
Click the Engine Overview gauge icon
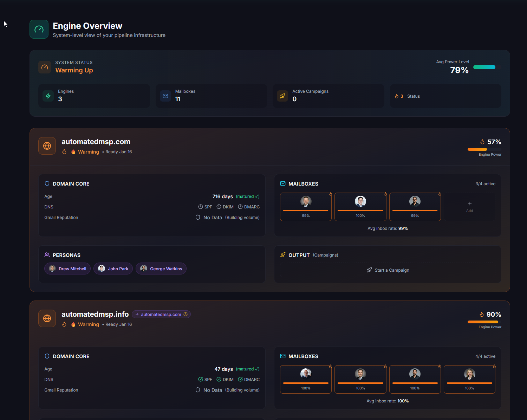click(x=39, y=29)
